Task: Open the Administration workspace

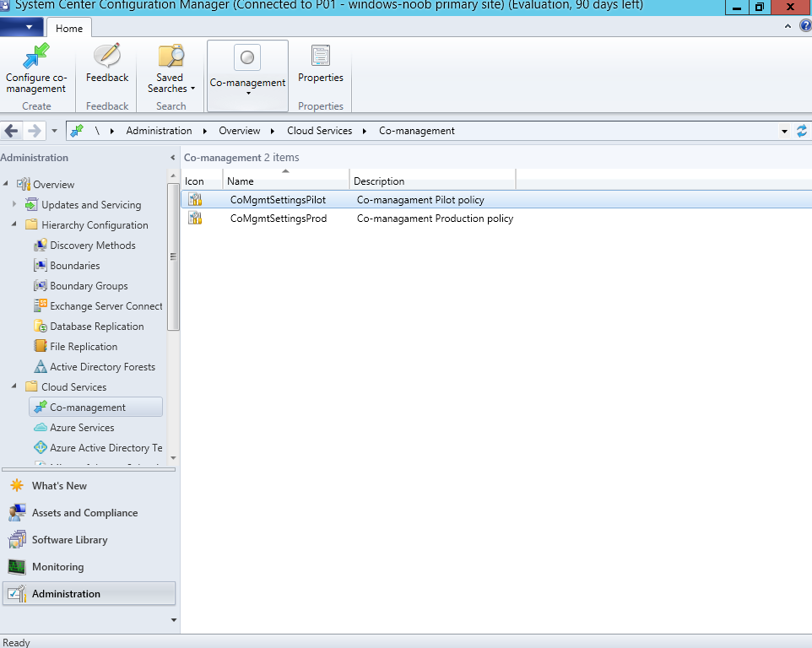Action: click(x=89, y=594)
